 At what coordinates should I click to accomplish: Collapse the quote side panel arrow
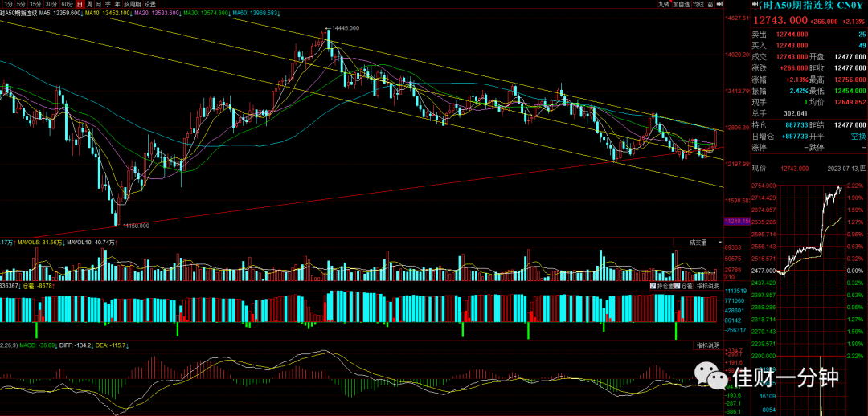719,4
